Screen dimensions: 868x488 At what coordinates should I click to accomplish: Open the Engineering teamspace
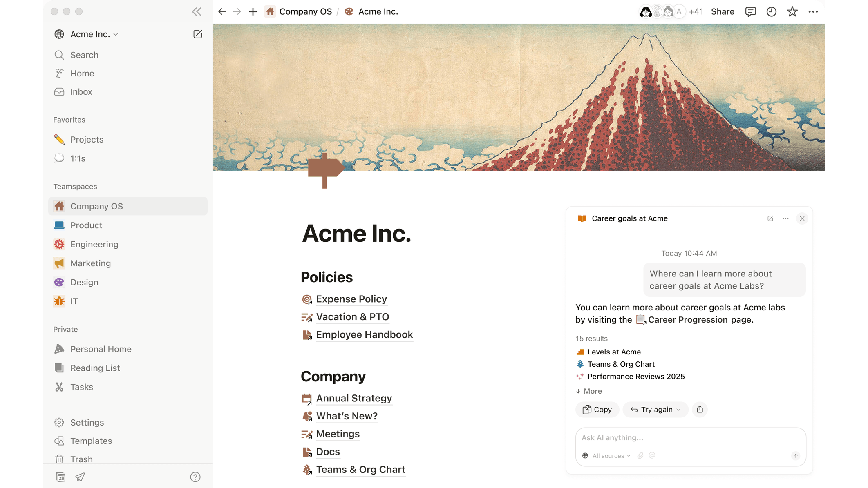point(94,244)
